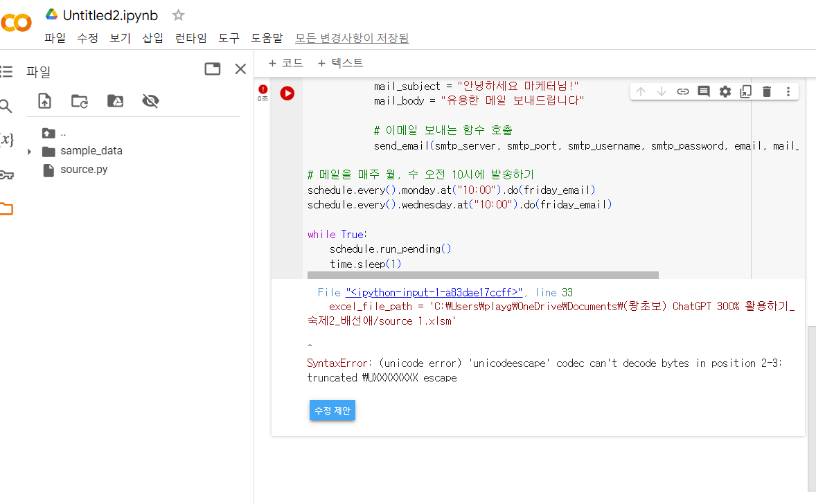816x504 pixels.
Task: Star the Untitled2.ipynb notebook
Action: tap(179, 15)
